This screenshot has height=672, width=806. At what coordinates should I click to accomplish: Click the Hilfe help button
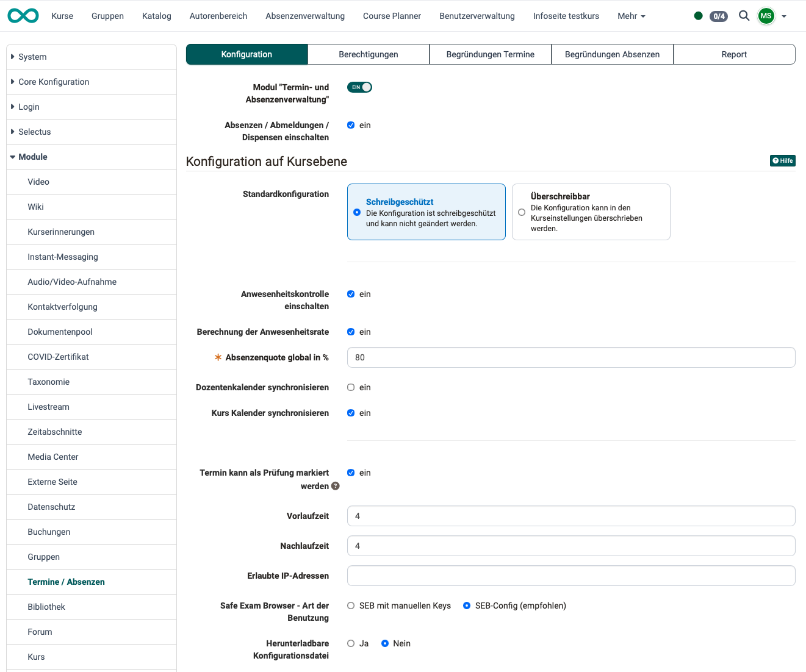(782, 161)
